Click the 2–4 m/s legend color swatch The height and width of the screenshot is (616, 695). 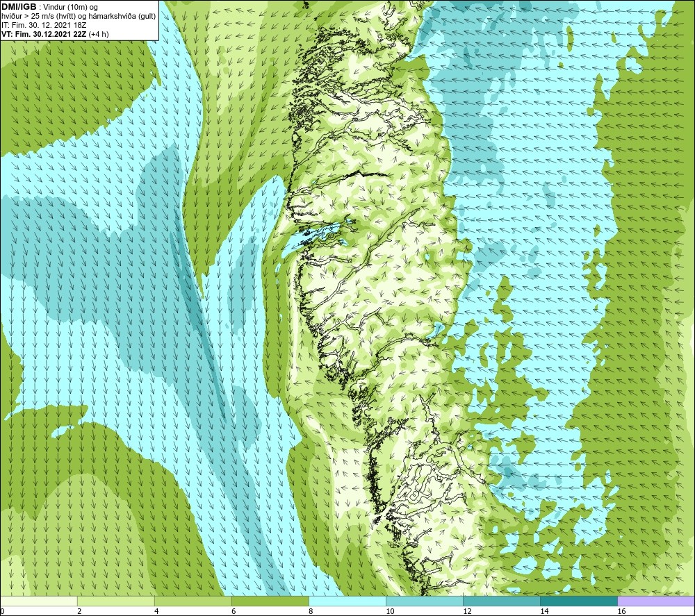pos(115,601)
